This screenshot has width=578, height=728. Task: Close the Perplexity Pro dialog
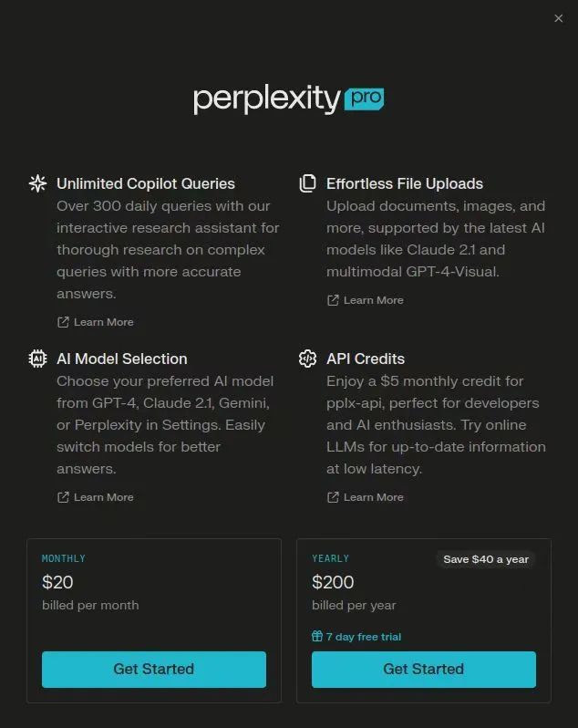pos(559,18)
